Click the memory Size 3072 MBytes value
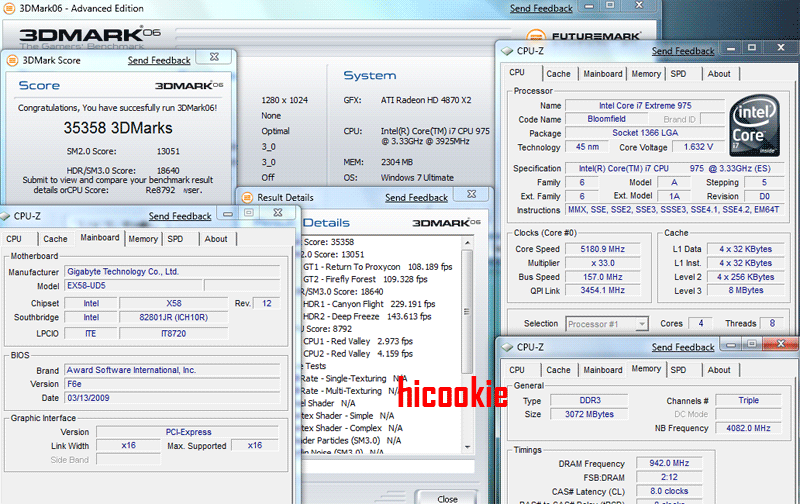Viewport: 800px width, 504px height. pyautogui.click(x=589, y=414)
